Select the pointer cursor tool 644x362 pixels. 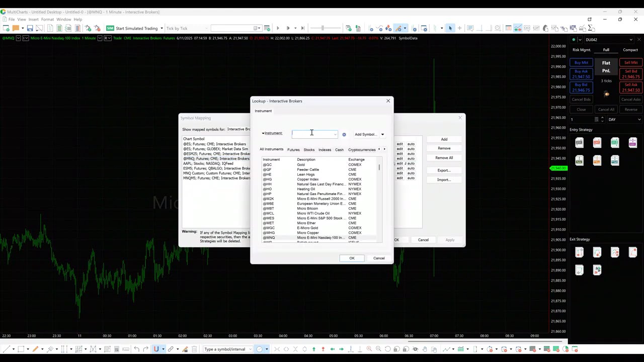(450, 28)
